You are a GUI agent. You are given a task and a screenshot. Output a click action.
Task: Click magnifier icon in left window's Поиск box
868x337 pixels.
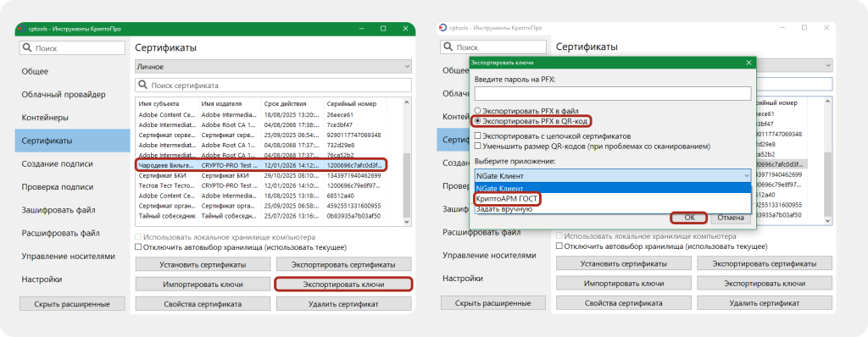[x=28, y=48]
